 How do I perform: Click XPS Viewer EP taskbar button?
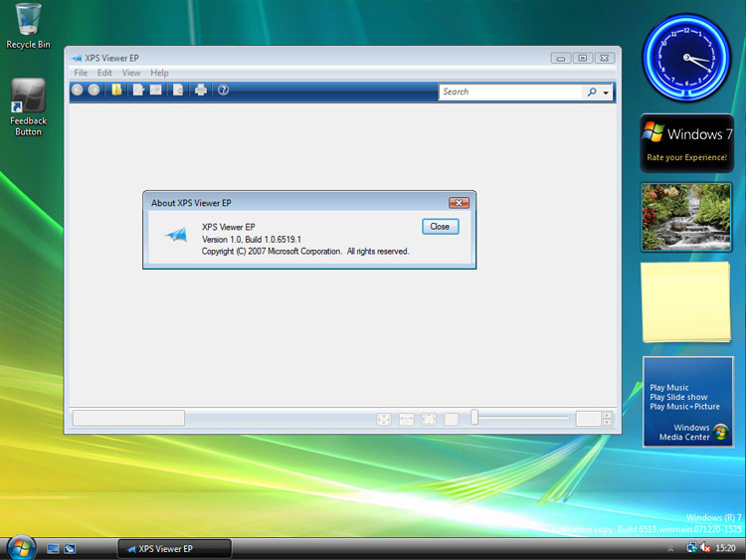click(175, 549)
